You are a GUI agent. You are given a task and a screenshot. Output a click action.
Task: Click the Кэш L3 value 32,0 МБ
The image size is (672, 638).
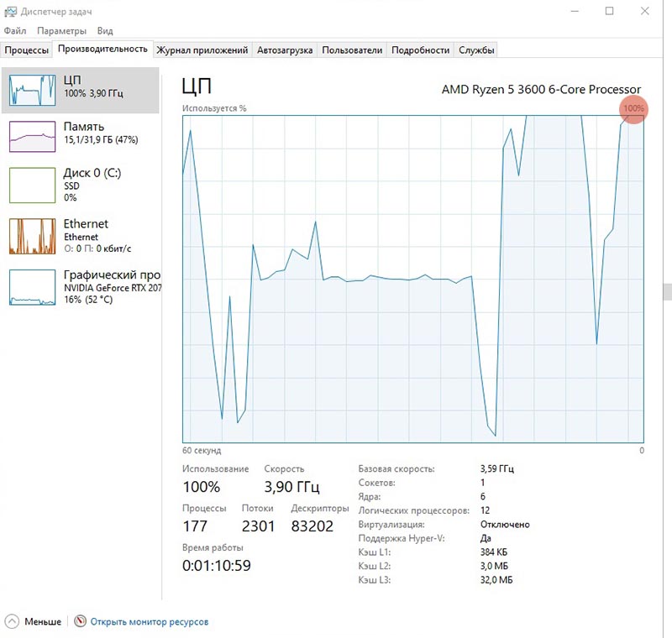(x=496, y=580)
